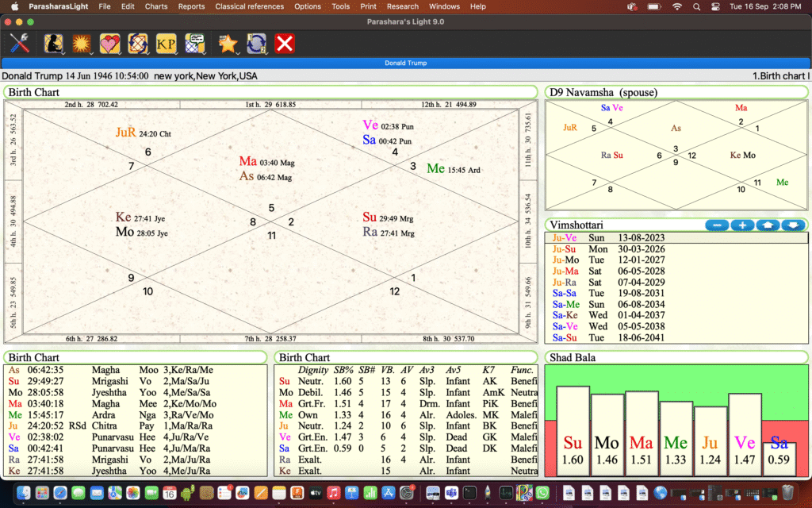
Task: Click the rotating chart transit icon
Action: coord(138,44)
